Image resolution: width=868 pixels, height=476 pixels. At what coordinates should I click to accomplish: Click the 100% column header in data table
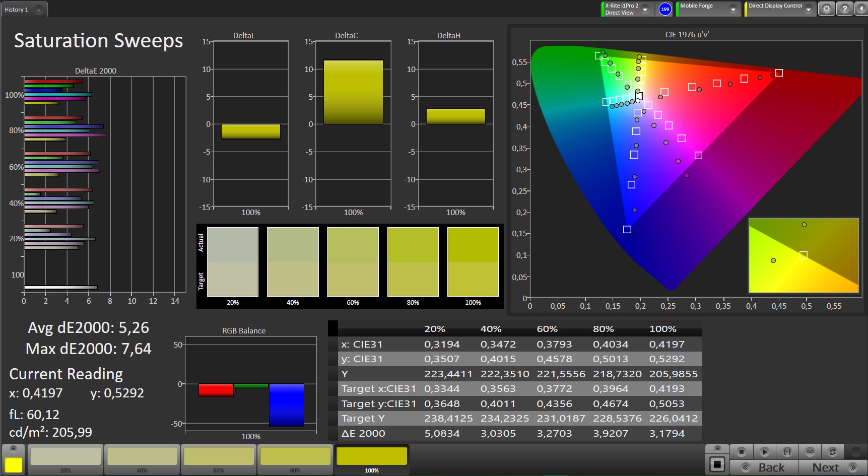coord(663,329)
